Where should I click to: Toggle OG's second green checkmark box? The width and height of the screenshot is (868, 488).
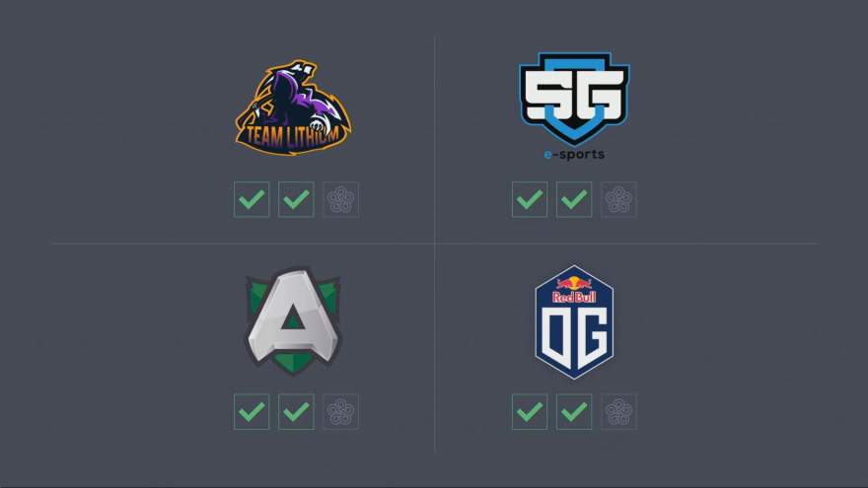point(574,412)
